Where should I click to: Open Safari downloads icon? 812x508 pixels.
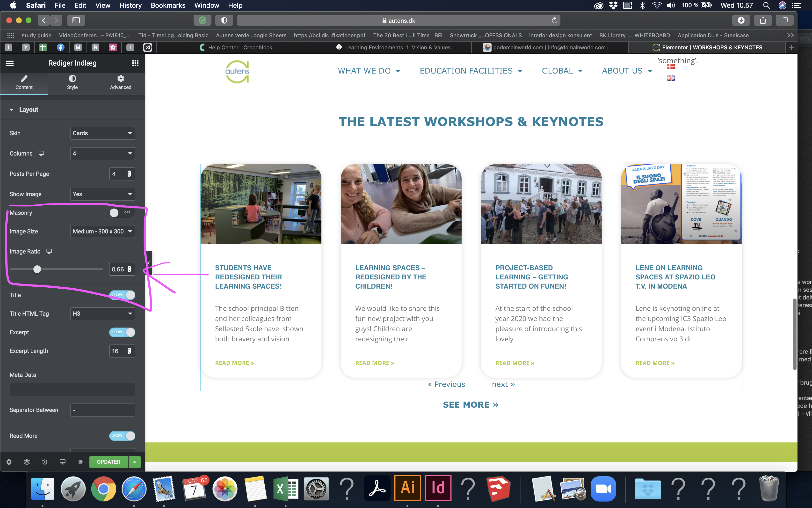741,21
